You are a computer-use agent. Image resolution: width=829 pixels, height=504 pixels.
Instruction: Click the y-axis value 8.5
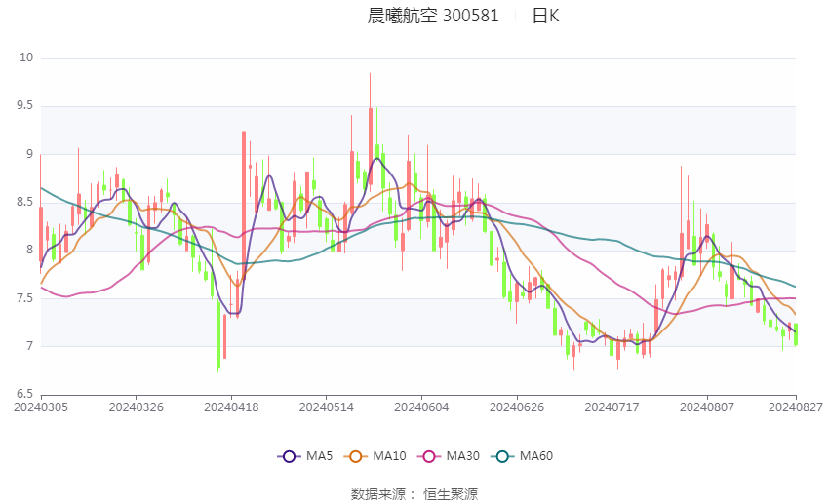(x=24, y=202)
